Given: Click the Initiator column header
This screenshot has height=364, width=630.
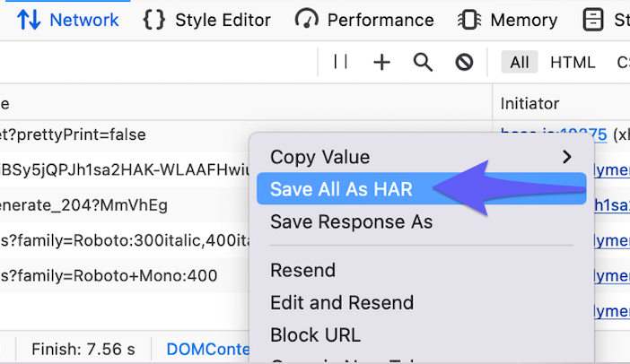Looking at the screenshot, I should click(529, 104).
